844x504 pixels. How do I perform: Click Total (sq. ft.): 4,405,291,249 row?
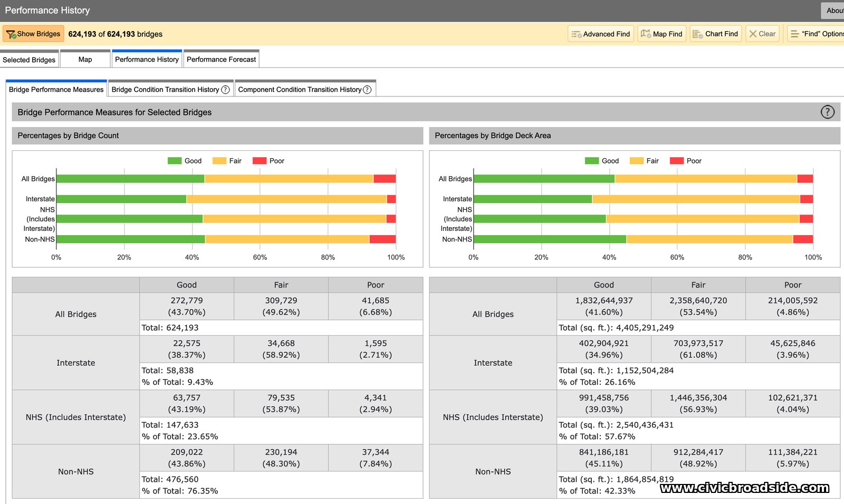click(x=698, y=327)
